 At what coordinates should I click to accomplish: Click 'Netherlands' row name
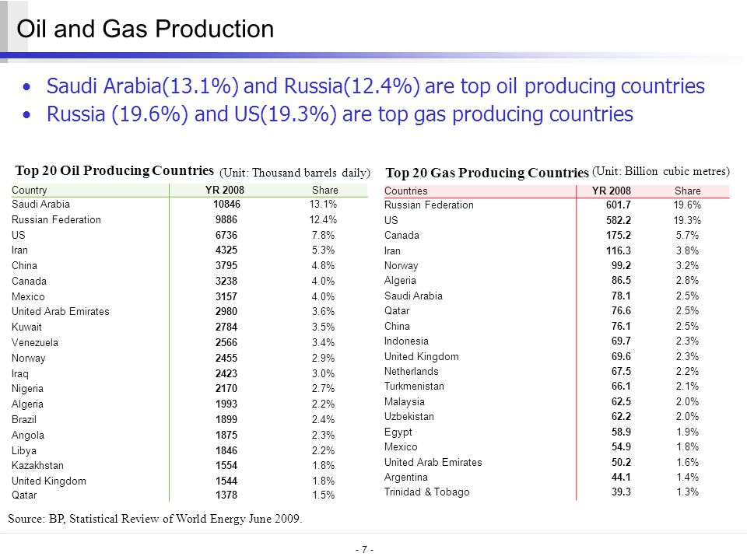tap(411, 372)
